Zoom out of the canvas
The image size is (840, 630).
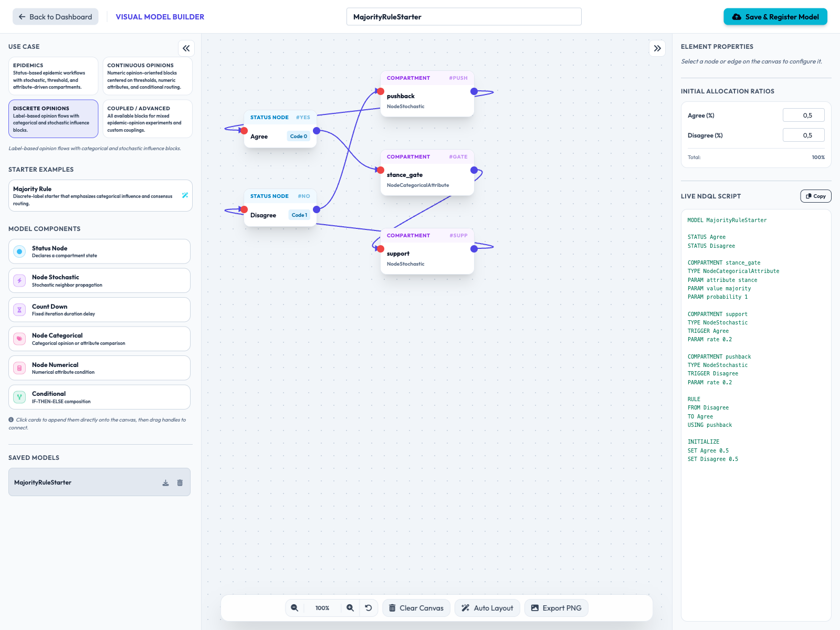click(295, 608)
